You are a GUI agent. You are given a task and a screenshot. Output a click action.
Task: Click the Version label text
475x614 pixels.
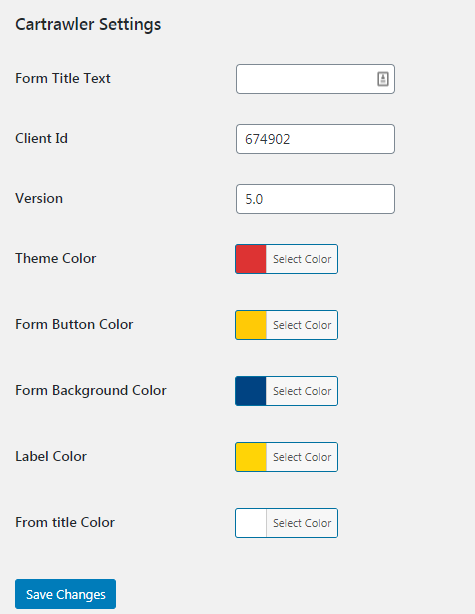[x=39, y=198]
